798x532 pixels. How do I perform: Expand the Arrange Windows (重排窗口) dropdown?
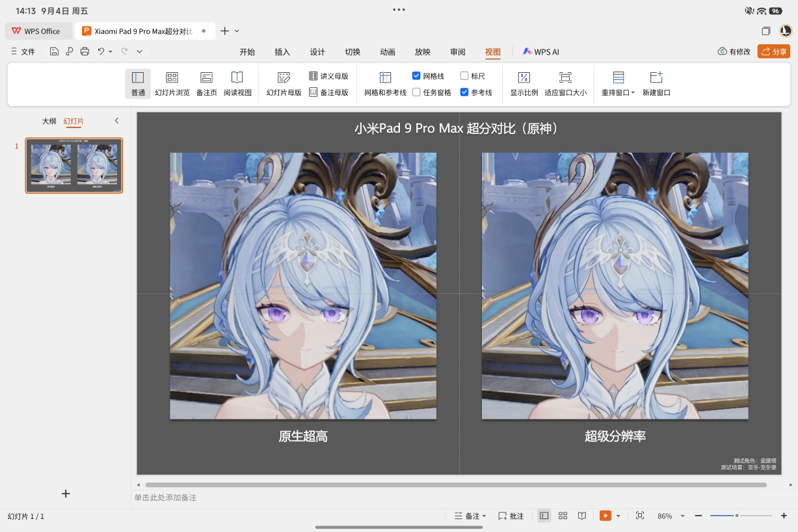[618, 84]
